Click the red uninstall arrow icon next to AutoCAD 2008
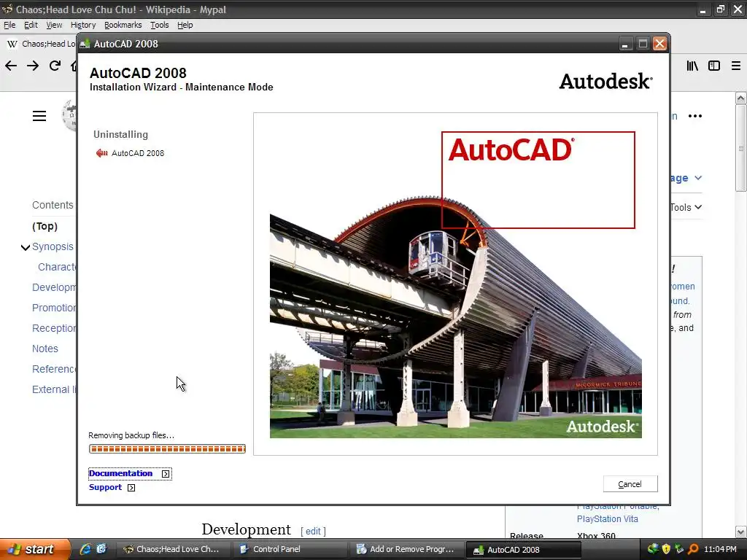This screenshot has height=560, width=747. pyautogui.click(x=101, y=153)
